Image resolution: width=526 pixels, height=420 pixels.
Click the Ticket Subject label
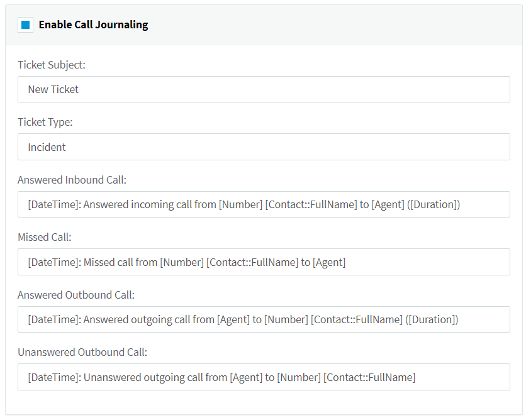point(52,65)
